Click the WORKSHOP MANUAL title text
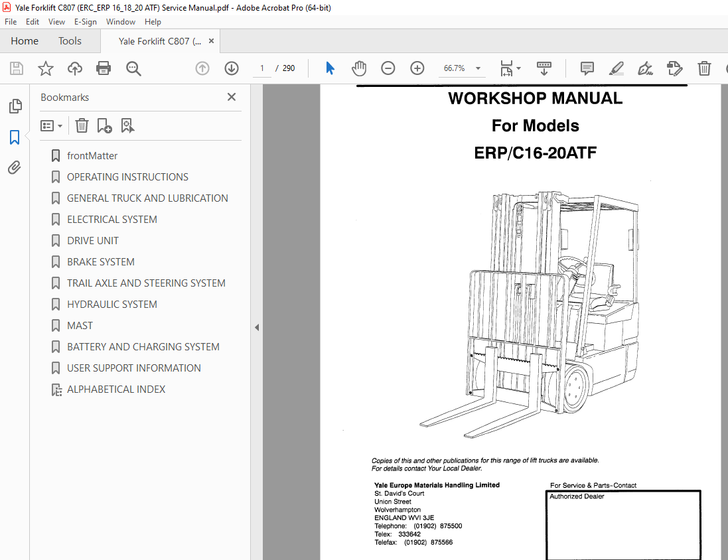This screenshot has height=560, width=728. click(536, 98)
